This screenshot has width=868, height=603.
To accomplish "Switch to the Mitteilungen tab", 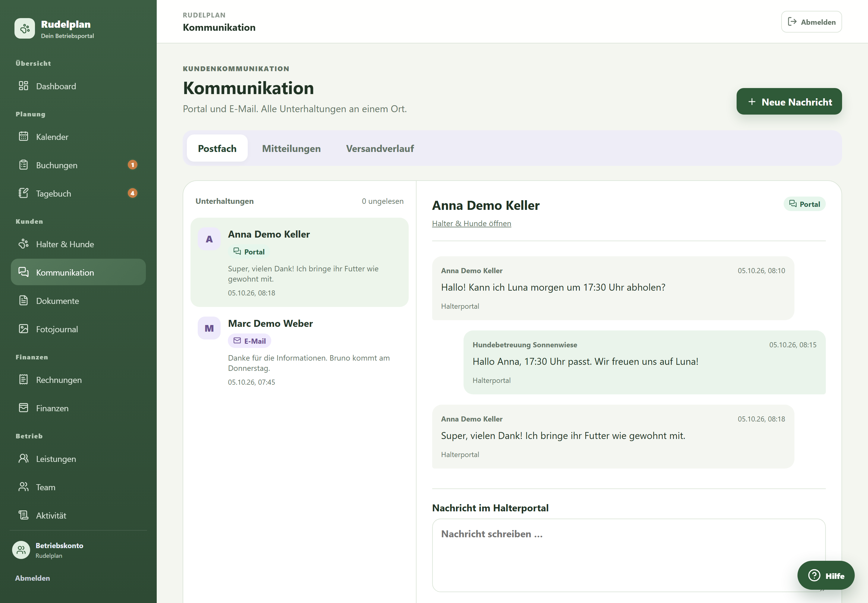I will pyautogui.click(x=291, y=148).
